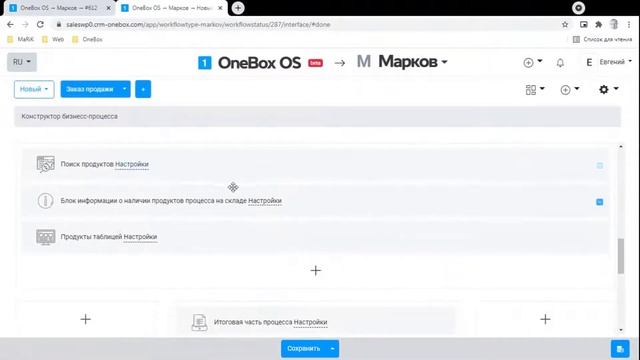Select second OneBox OS Марков browser tab
This screenshot has height=360, width=640.
[x=171, y=8]
